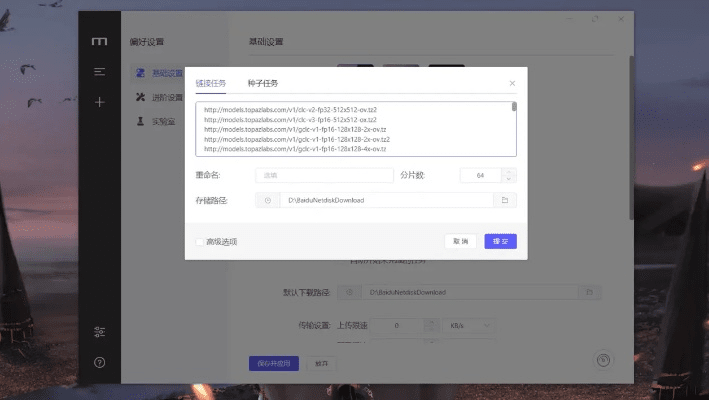Click the plus add-task icon in sidebar
The image size is (709, 400).
click(x=99, y=102)
